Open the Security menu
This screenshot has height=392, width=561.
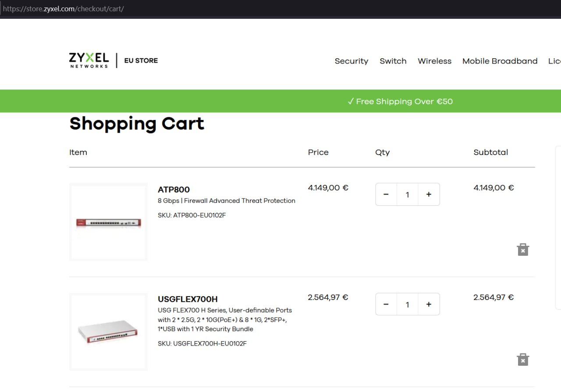pyautogui.click(x=352, y=61)
